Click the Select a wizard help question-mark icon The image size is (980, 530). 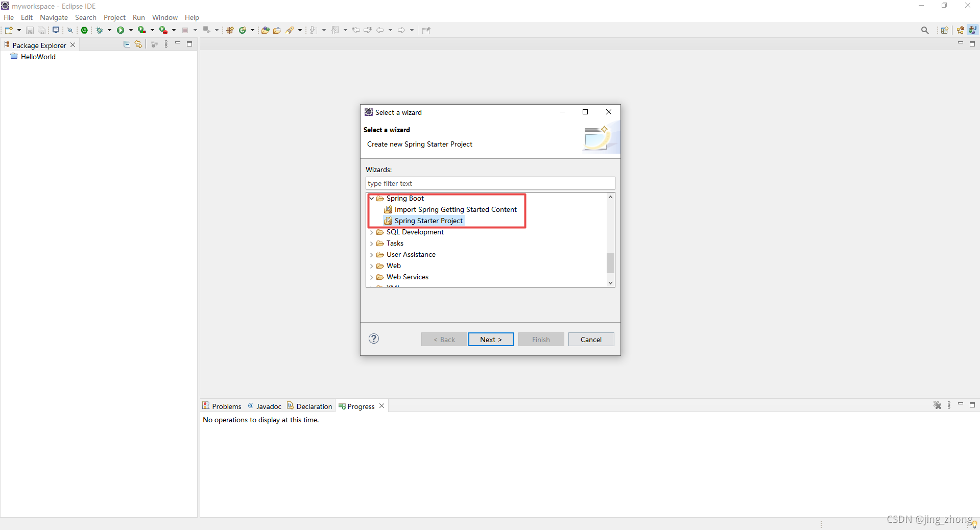(374, 339)
